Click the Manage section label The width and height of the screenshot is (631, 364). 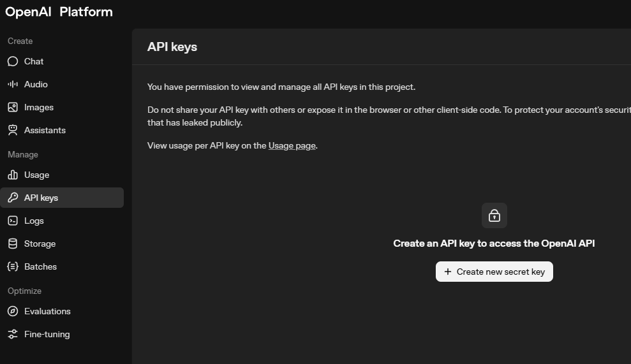tap(23, 154)
